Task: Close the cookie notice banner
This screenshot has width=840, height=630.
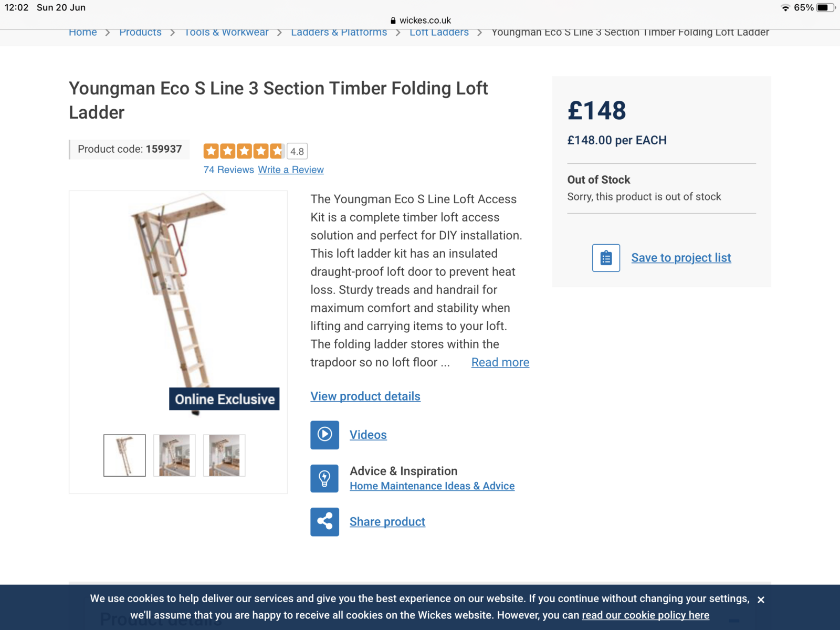Action: pos(761,600)
